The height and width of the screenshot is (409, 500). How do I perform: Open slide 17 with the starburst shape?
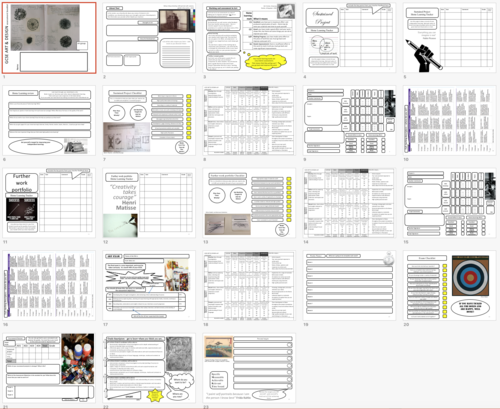coord(149,285)
